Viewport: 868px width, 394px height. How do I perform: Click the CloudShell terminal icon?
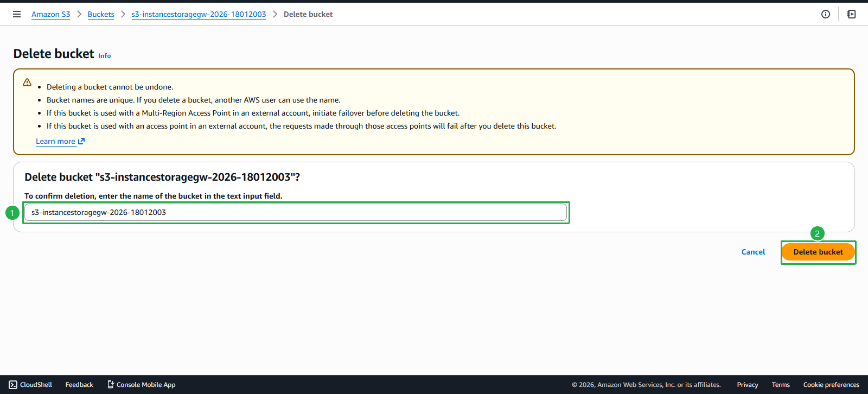pyautogui.click(x=13, y=385)
